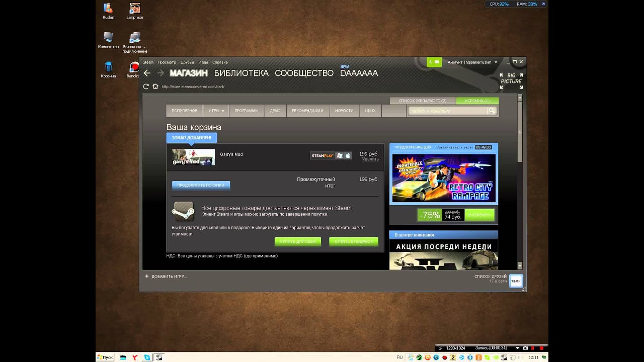
Task: Click КУПИТЬ В ПОДАРОК button
Action: tap(354, 241)
